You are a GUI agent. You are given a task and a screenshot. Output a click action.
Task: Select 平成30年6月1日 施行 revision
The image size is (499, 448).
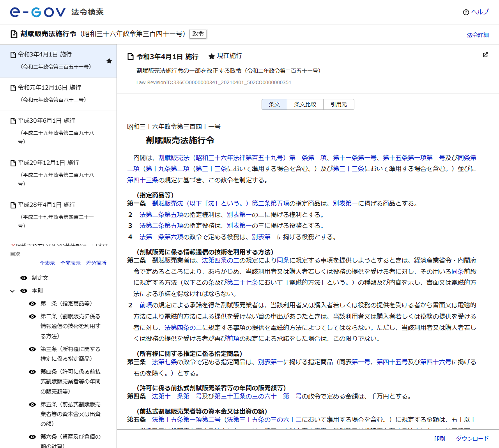pyautogui.click(x=58, y=132)
